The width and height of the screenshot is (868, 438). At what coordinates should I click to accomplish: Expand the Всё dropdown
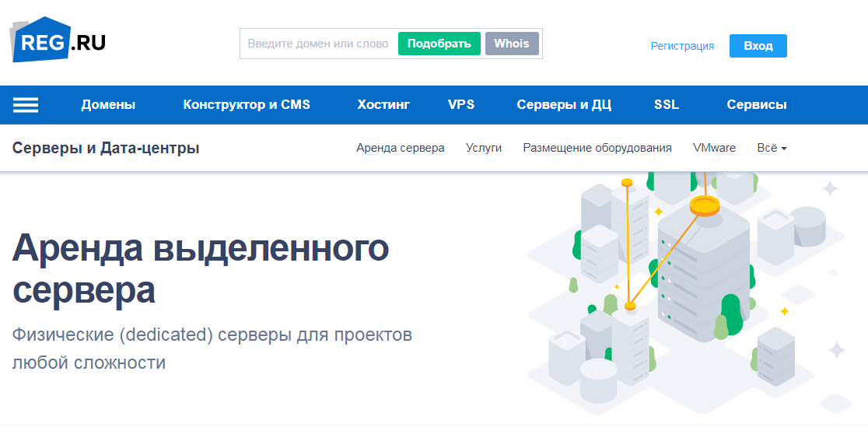[x=772, y=148]
